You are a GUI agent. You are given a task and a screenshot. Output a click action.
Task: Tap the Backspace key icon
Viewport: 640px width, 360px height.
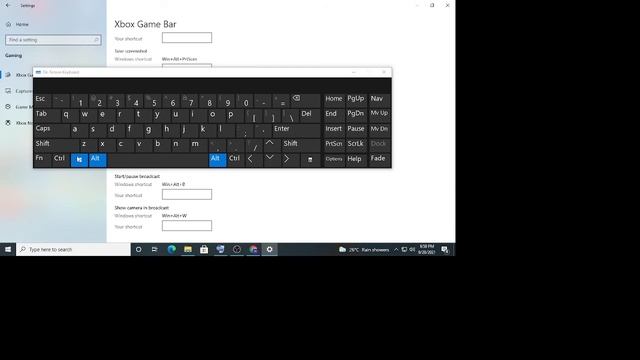click(306, 100)
